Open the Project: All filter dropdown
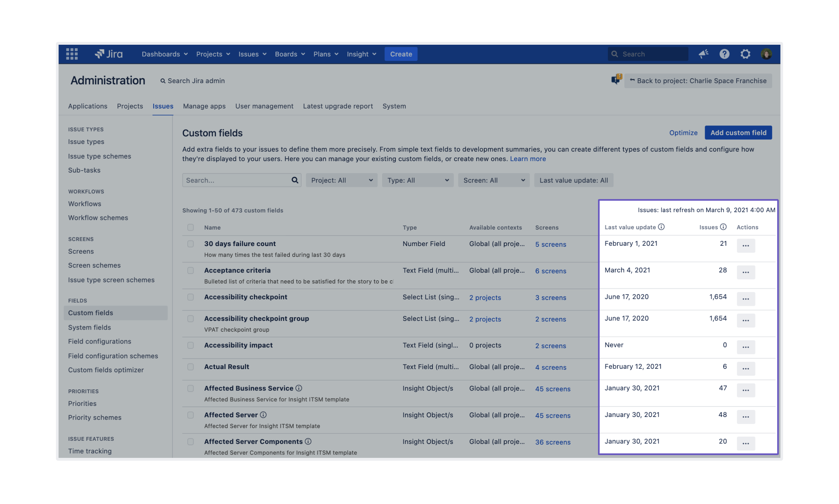This screenshot has height=504, width=839. (342, 180)
